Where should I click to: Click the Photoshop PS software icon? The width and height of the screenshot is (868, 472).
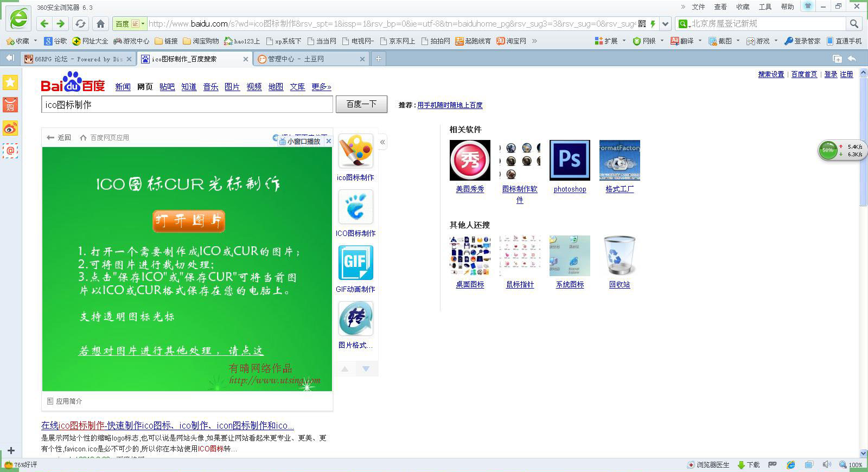coord(570,160)
